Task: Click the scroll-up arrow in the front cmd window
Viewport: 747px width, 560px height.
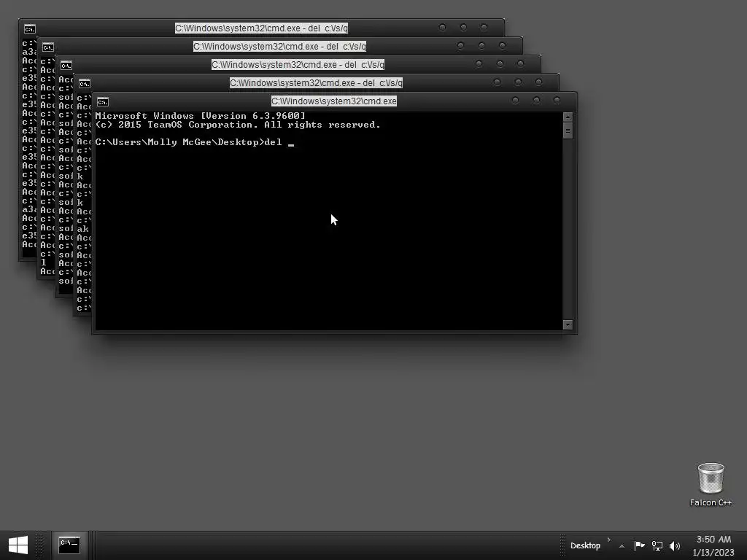Action: [568, 117]
